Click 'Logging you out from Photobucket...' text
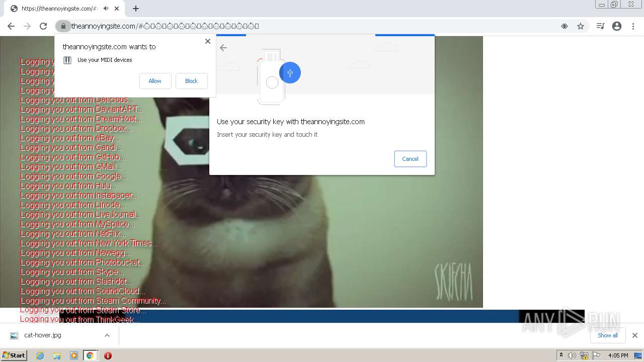This screenshot has height=362, width=644. [x=84, y=262]
